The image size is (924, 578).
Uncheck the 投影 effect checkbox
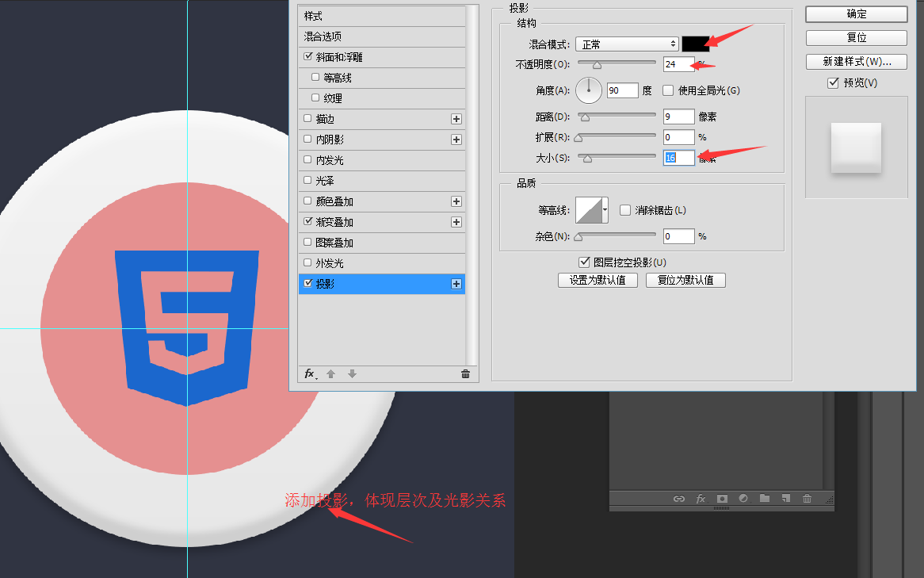307,284
